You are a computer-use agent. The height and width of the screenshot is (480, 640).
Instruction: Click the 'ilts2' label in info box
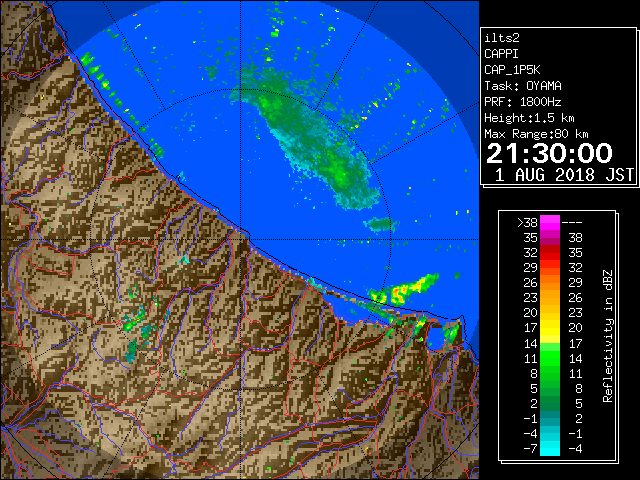pos(502,38)
